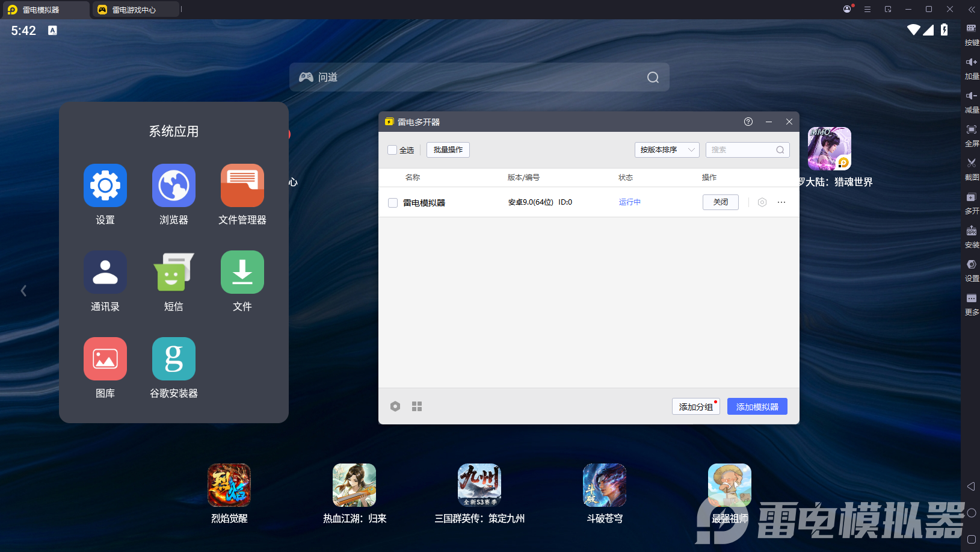This screenshot has height=552, width=980.
Task: Toggle 全屏 fullscreen from the sidebar
Action: [972, 136]
